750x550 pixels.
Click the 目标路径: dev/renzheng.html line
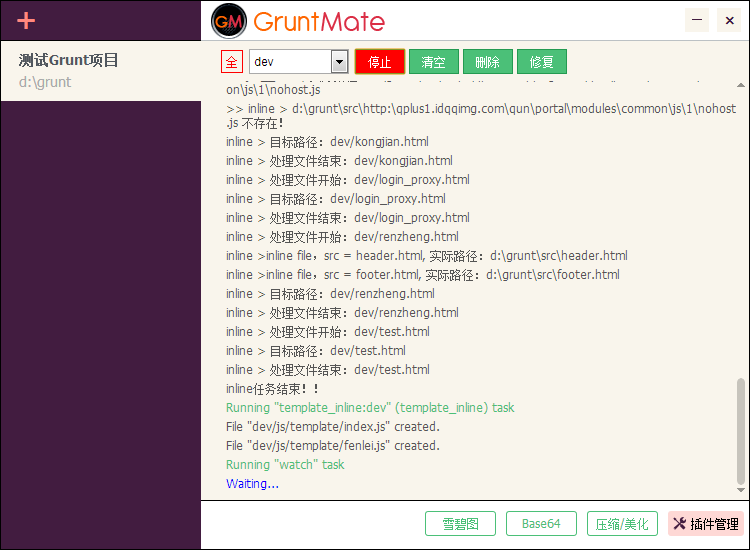(x=330, y=294)
